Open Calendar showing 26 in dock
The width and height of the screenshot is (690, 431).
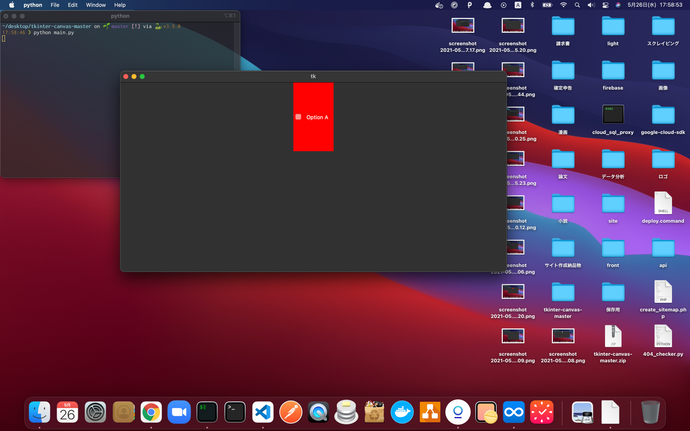coord(67,413)
